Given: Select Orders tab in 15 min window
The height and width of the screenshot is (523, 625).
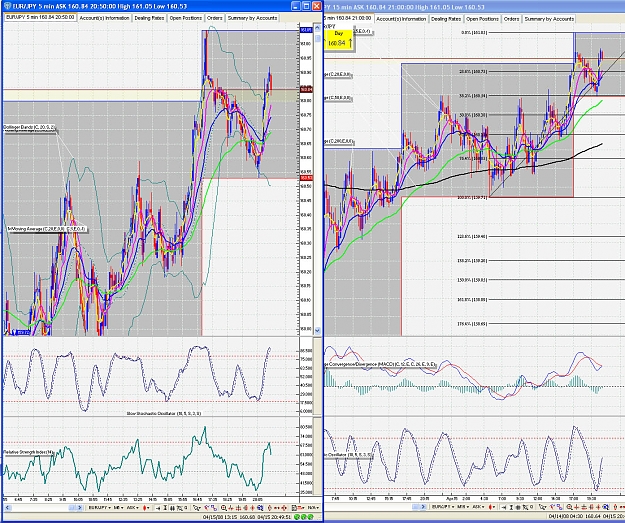Looking at the screenshot, I should pyautogui.click(x=511, y=19).
